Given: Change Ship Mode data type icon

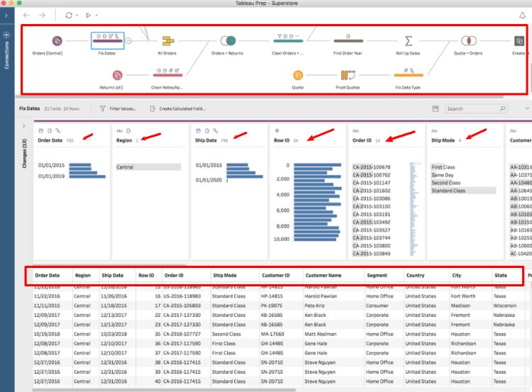Looking at the screenshot, I should pos(434,131).
